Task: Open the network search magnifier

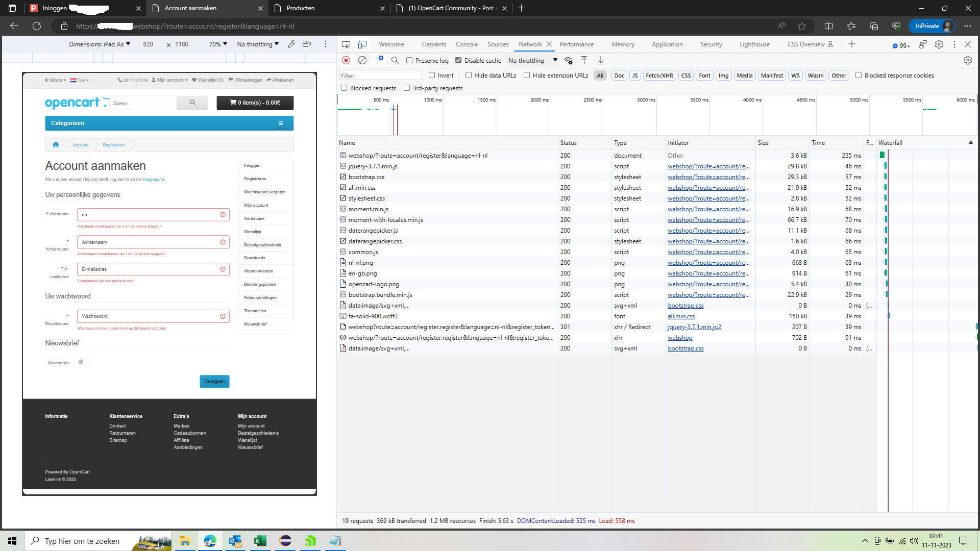Action: [395, 60]
